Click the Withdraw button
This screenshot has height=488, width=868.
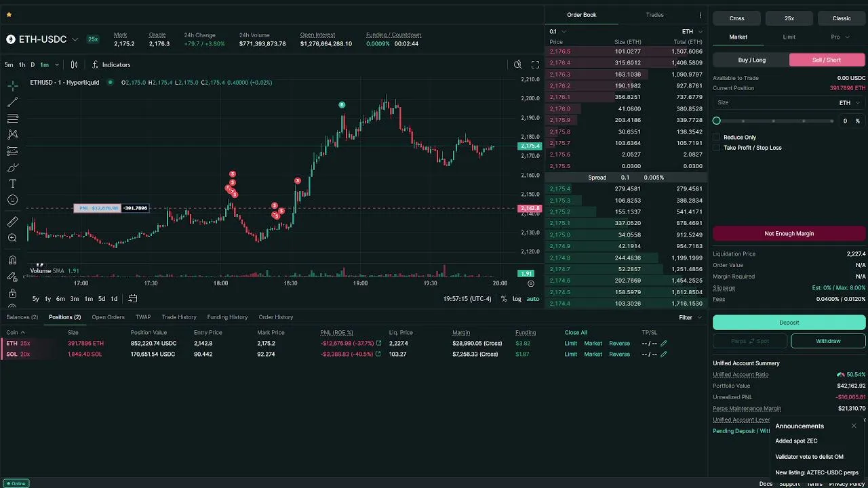pos(828,341)
